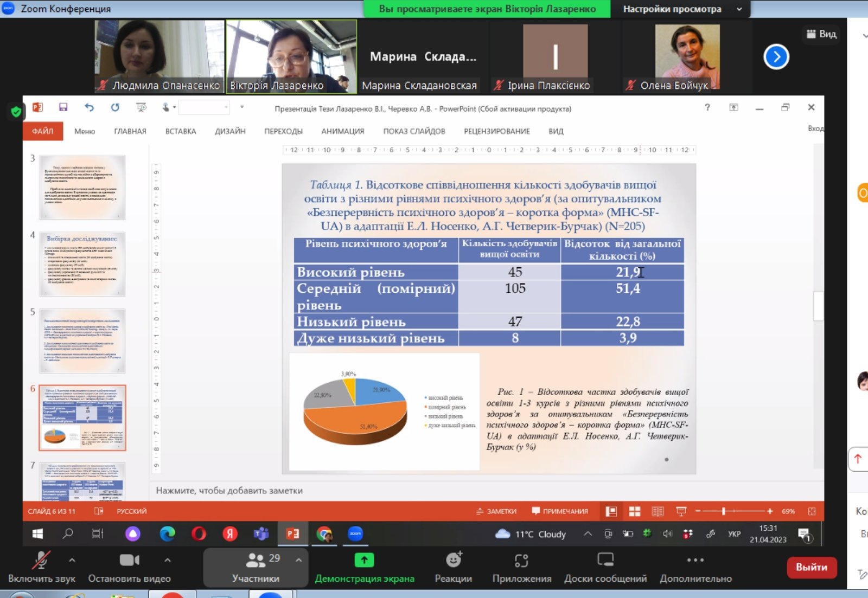This screenshot has width=868, height=598.
Task: Click the green Share Screen icon
Action: coord(364,560)
